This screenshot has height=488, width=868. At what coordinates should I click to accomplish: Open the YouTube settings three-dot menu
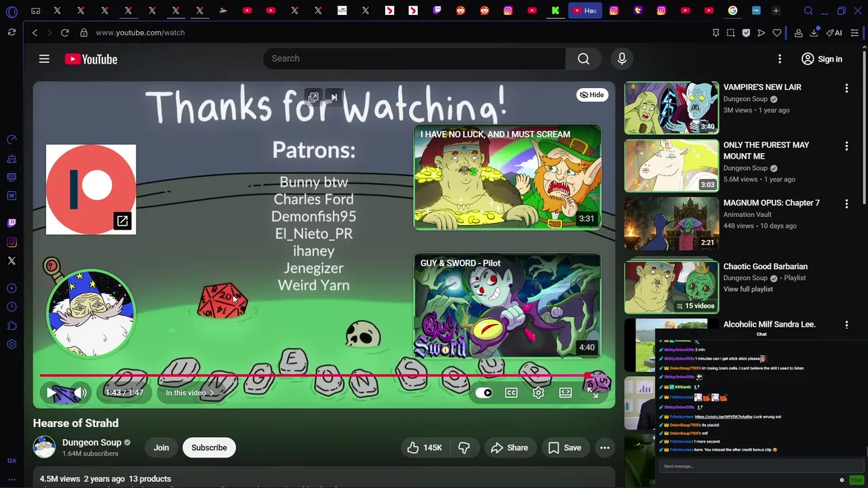coord(780,59)
